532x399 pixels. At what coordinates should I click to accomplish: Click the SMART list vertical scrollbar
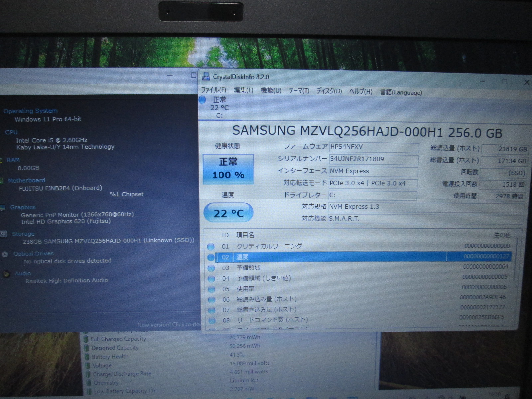[516, 259]
